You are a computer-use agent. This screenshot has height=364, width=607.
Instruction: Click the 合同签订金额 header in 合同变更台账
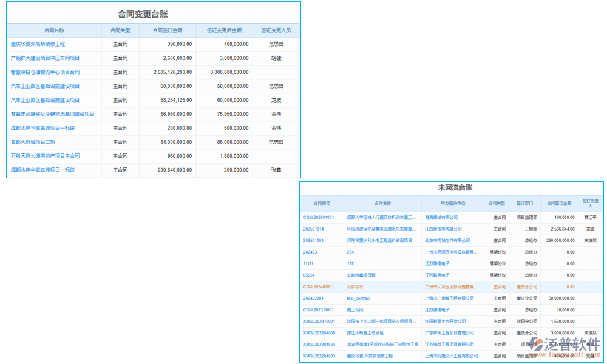point(168,30)
